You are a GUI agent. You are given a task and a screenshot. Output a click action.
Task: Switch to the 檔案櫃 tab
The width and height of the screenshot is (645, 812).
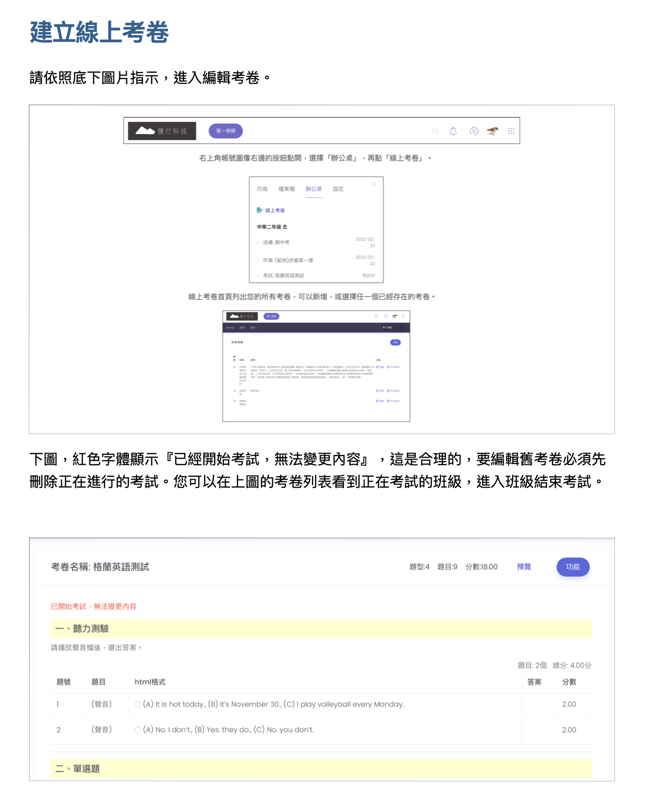tap(286, 189)
